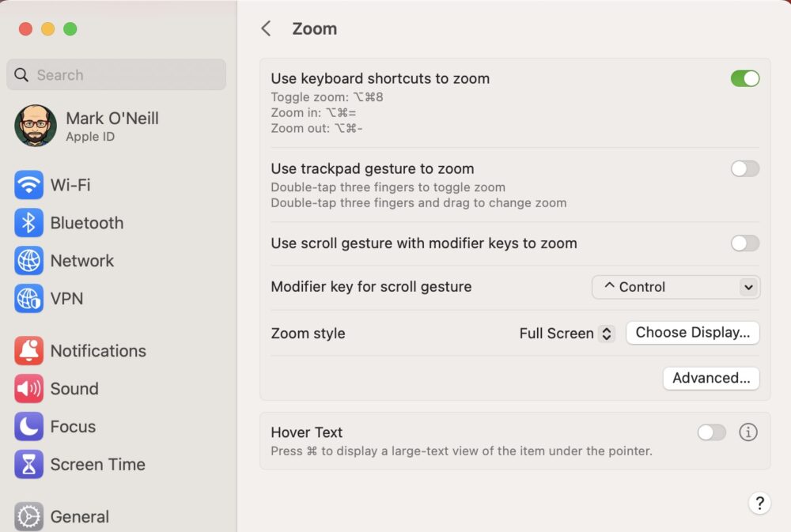Screen dimensions: 791x532
Task: Select the Screen Time hourglass icon
Action: [x=28, y=465]
